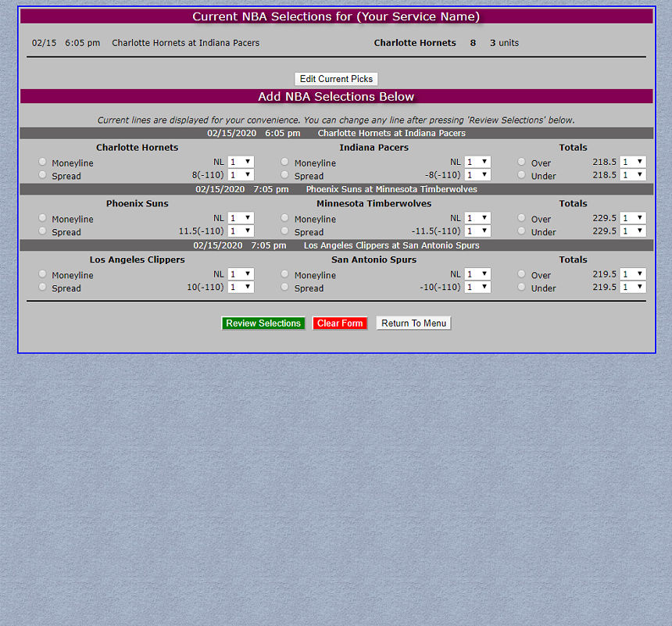This screenshot has height=626, width=672.
Task: Open units dropdown for Clippers Spread 10(-110)
Action: pos(241,288)
